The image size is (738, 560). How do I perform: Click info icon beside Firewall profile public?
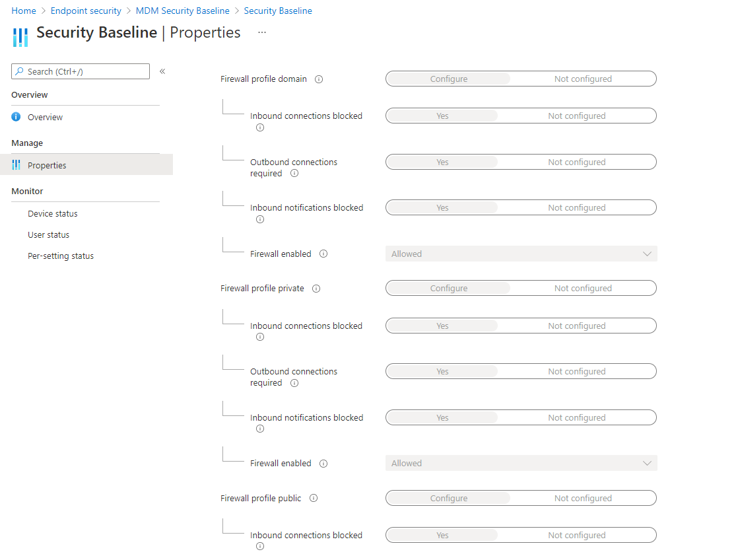point(314,499)
